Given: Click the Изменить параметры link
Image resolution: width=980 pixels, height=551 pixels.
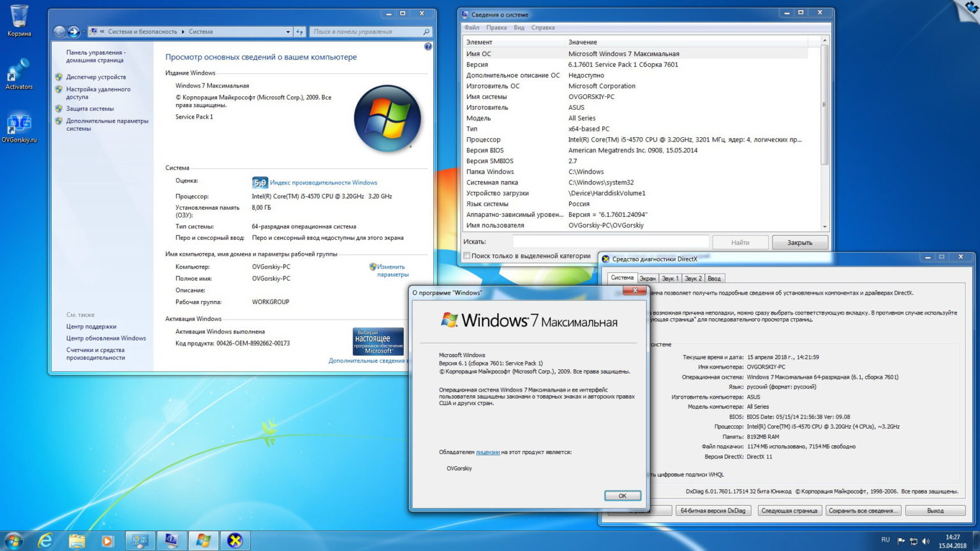Looking at the screenshot, I should [x=392, y=270].
